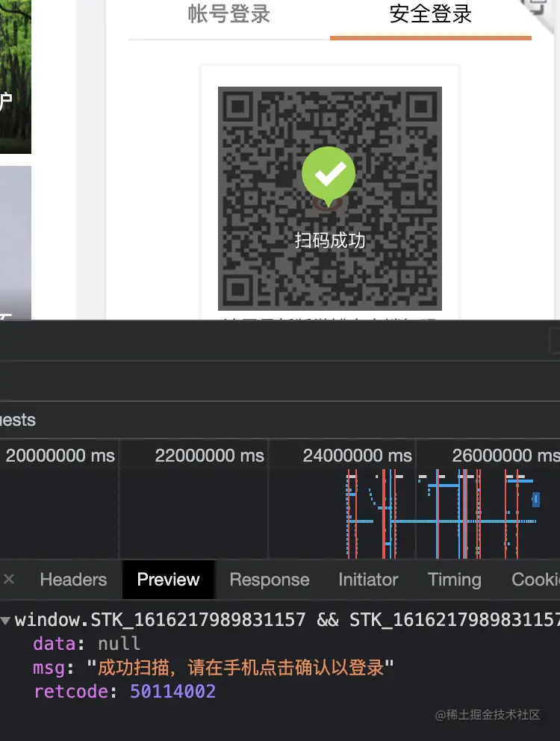Click the QR code image

coord(330,199)
